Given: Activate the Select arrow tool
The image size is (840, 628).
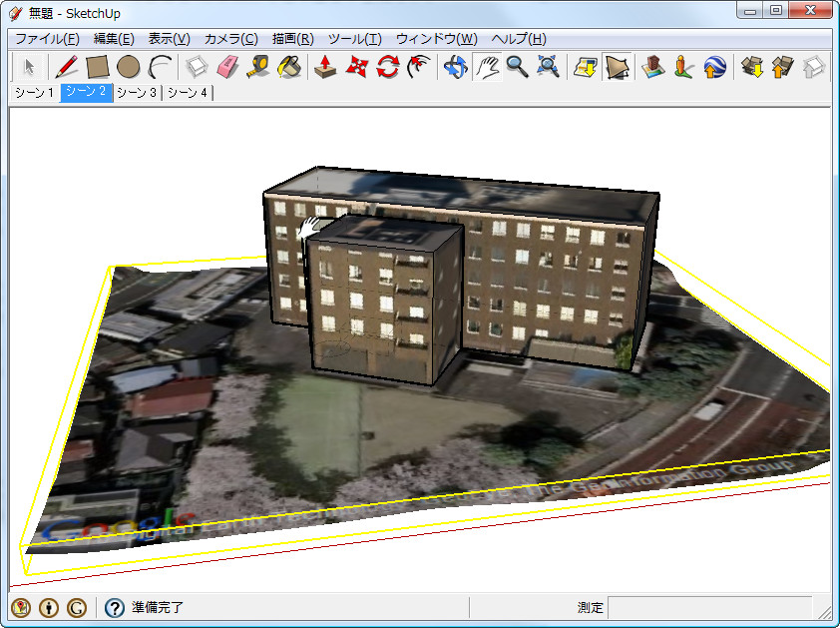Looking at the screenshot, I should tap(29, 69).
